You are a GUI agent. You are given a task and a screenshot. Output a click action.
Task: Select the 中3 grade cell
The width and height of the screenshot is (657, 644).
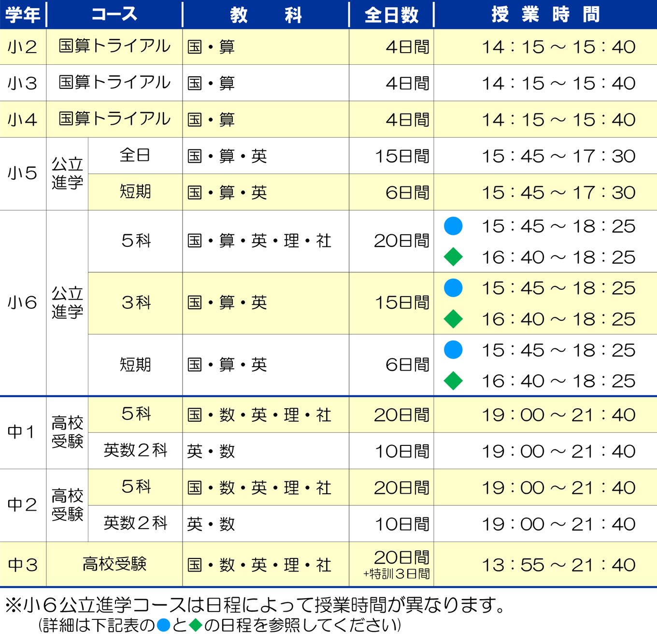click(23, 564)
